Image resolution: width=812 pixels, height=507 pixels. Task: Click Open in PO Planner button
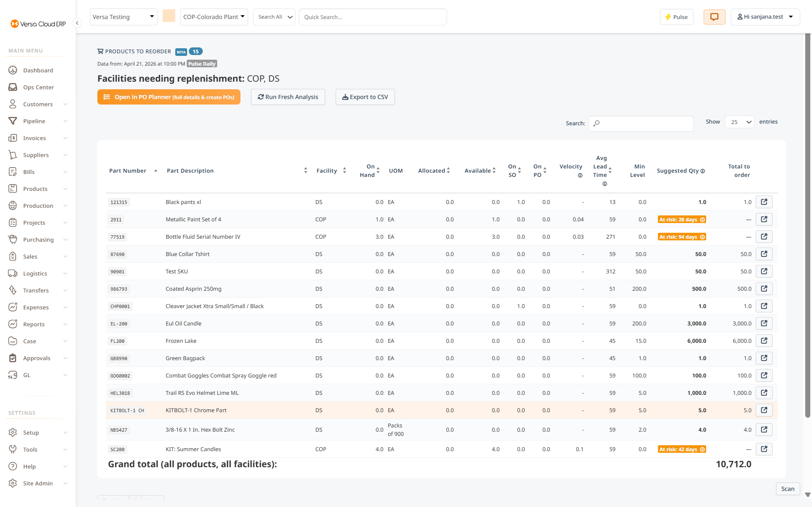[169, 97]
